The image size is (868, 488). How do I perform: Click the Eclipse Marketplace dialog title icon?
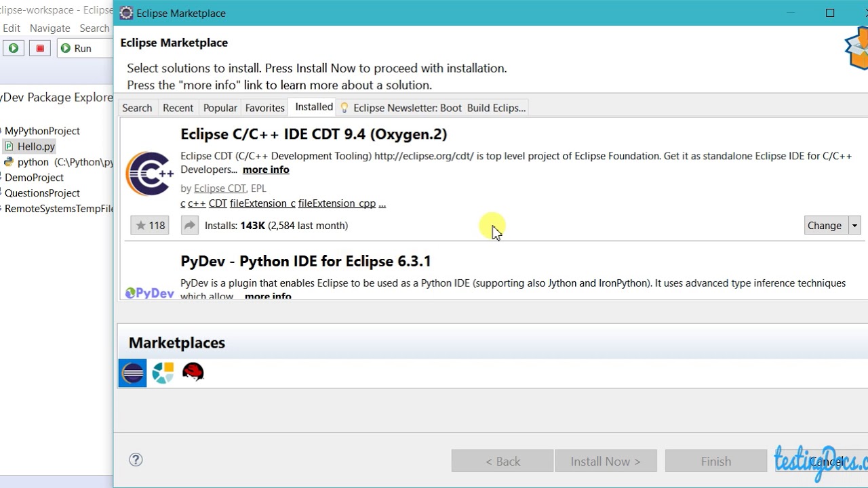click(x=126, y=13)
